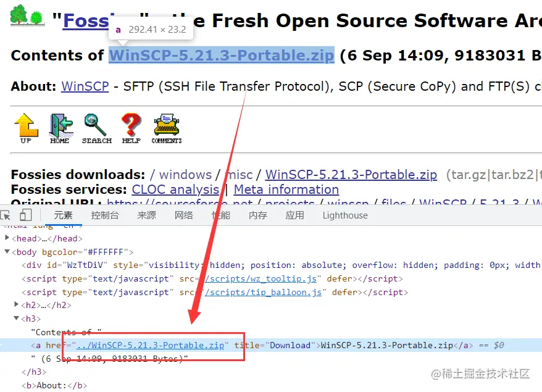The height and width of the screenshot is (392, 542).
Task: Click the 'windows' path text in downloads
Action: [185, 175]
